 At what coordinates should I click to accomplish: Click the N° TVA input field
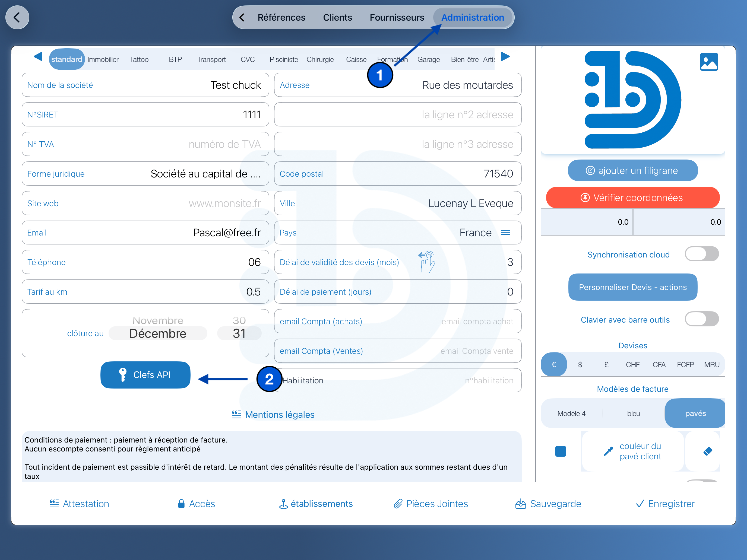click(145, 144)
